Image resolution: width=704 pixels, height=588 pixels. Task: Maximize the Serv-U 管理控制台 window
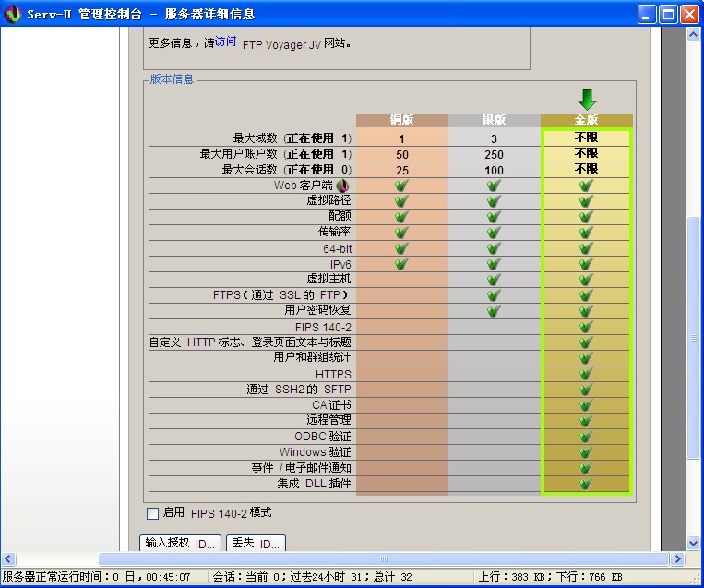tap(668, 15)
